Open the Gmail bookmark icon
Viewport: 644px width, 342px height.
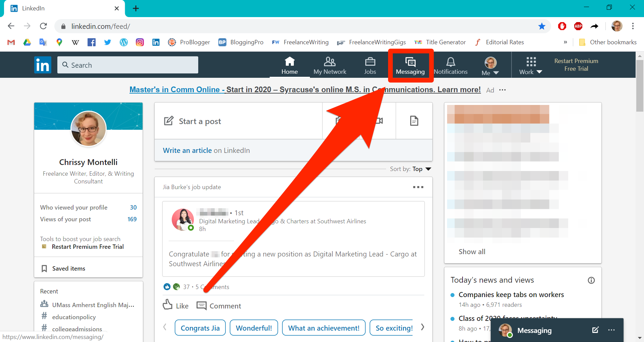[x=11, y=42]
